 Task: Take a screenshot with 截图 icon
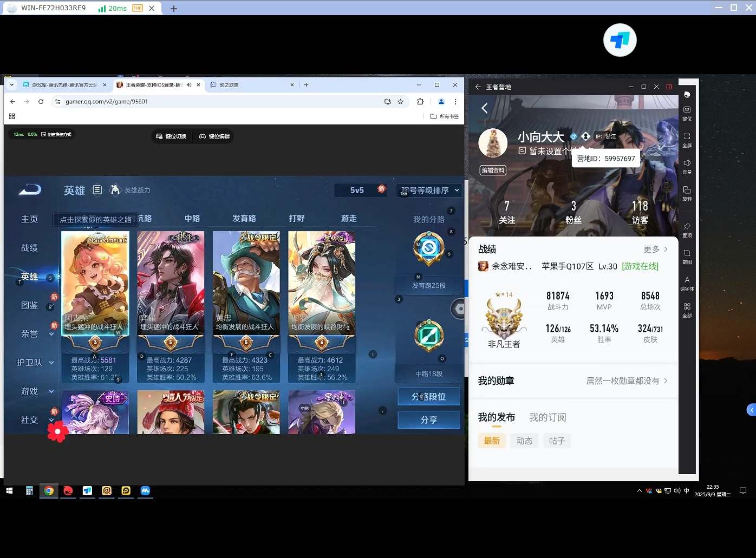click(x=687, y=253)
